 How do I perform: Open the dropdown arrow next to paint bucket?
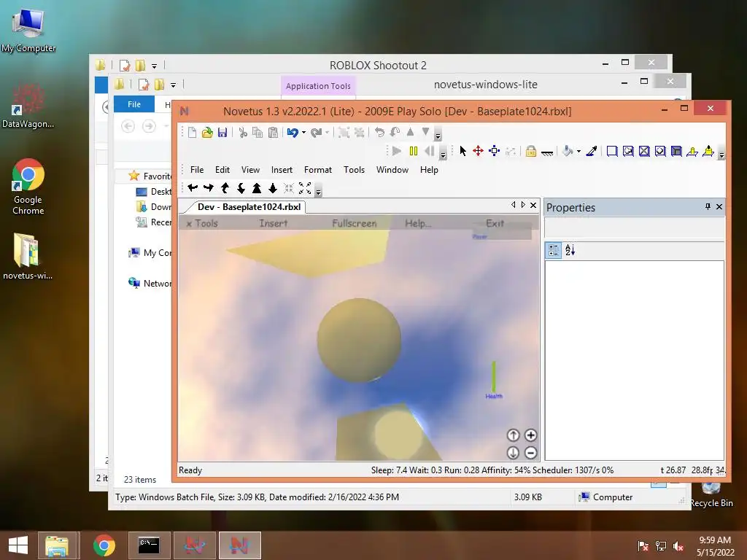point(578,152)
